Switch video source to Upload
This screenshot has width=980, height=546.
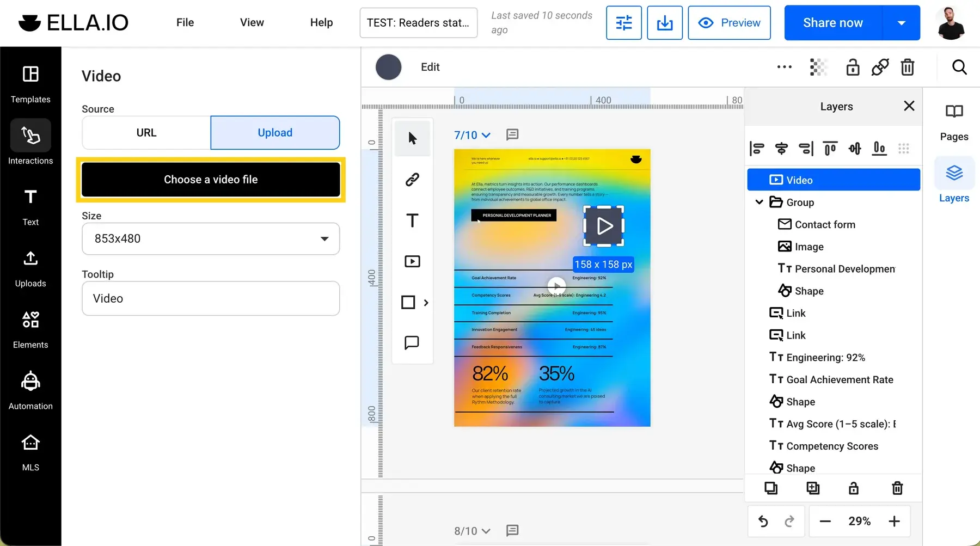275,133
